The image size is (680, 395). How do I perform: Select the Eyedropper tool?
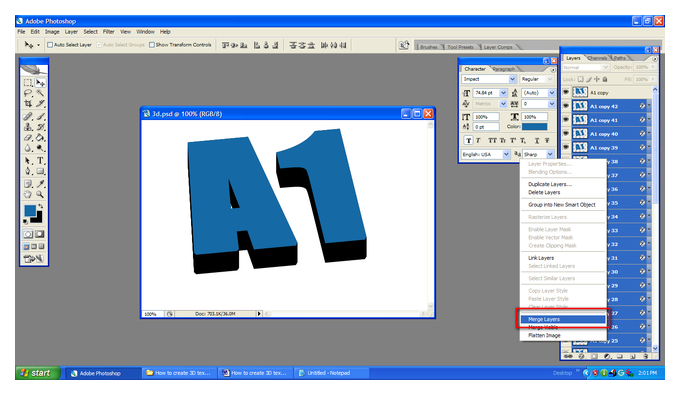[x=40, y=184]
